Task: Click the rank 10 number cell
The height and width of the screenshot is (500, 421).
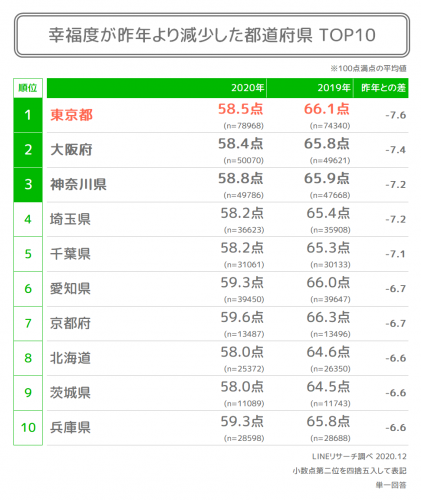Action: tap(28, 428)
